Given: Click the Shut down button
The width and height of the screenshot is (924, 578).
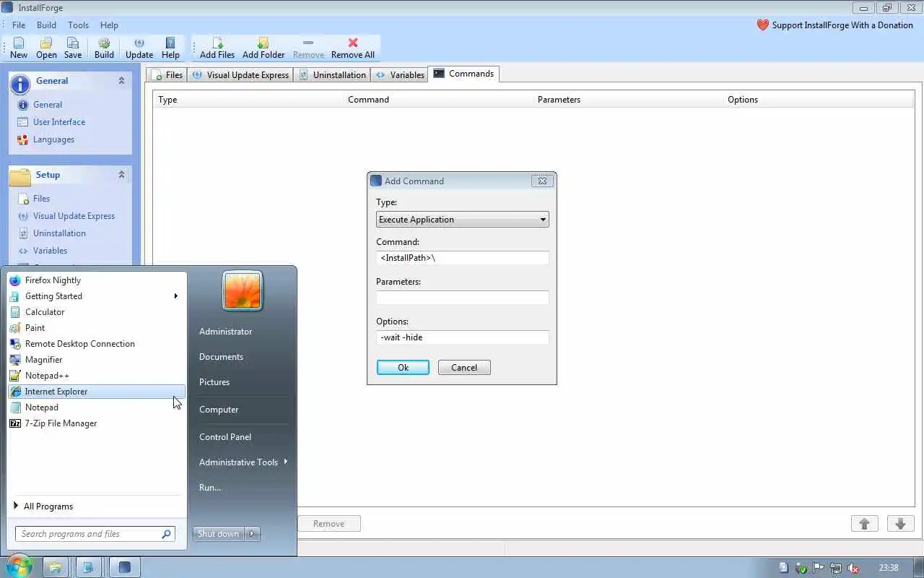Looking at the screenshot, I should (x=219, y=534).
